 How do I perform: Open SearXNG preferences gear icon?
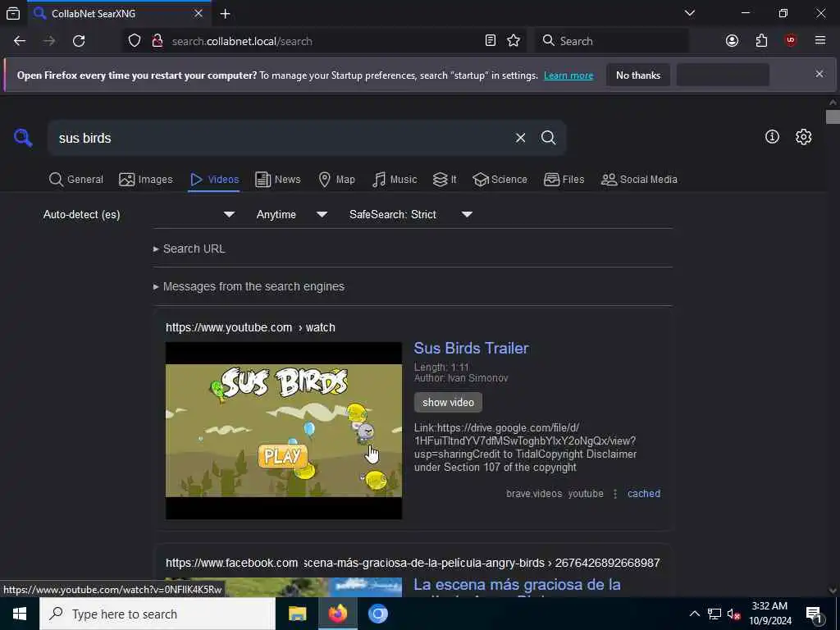[x=803, y=137]
